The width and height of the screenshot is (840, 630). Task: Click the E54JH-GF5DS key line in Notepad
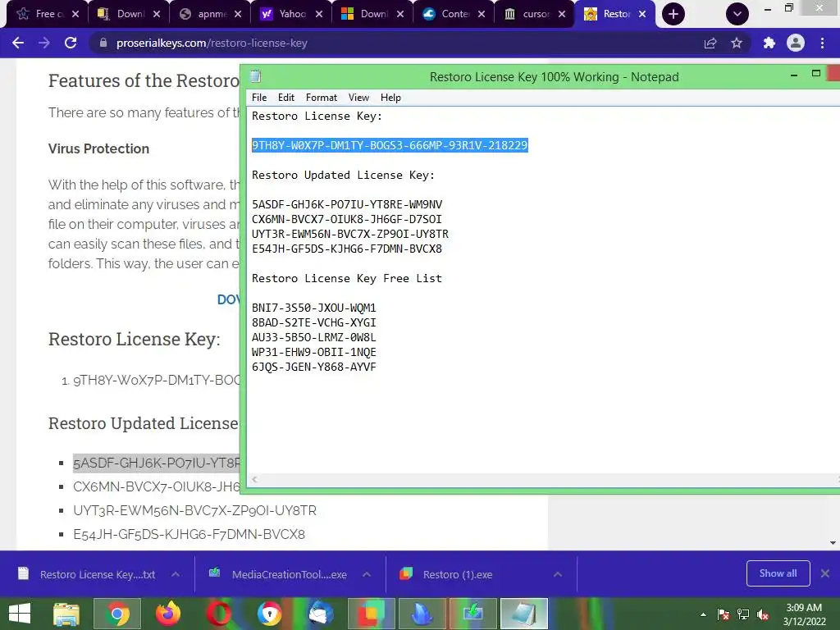point(347,249)
